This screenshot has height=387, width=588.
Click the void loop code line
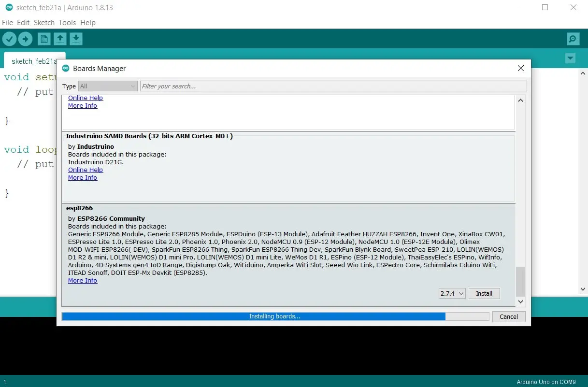[30, 149]
